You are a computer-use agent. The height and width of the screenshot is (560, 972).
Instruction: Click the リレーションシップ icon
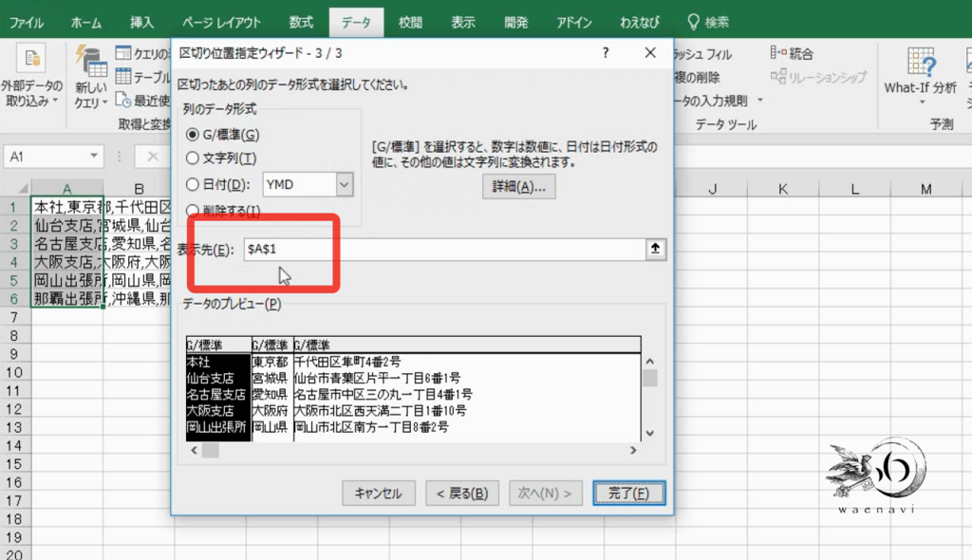(778, 77)
